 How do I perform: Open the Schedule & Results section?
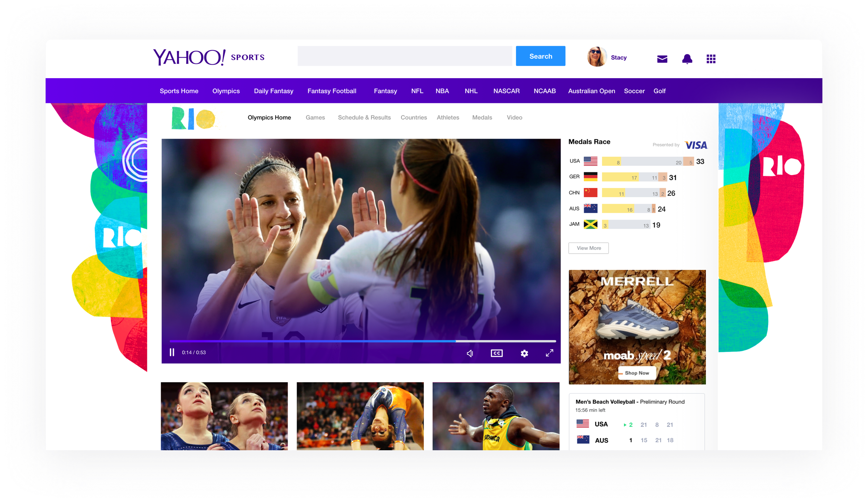point(364,117)
